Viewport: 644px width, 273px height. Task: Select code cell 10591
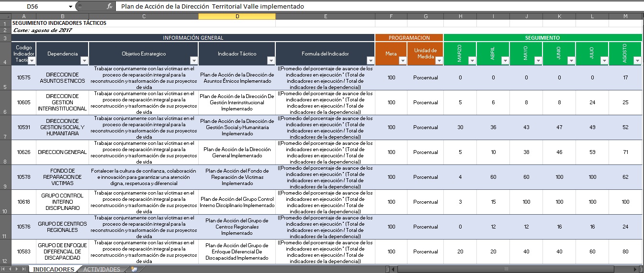point(23,127)
